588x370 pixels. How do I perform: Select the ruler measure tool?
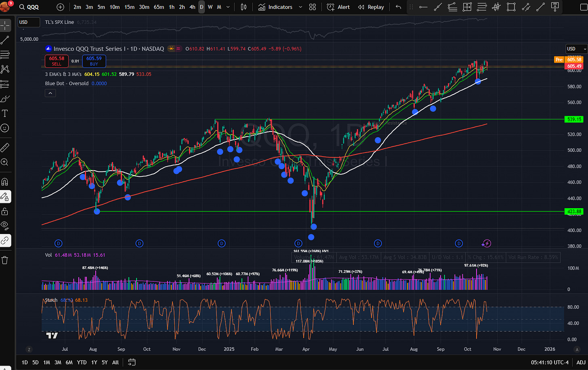tap(5, 147)
